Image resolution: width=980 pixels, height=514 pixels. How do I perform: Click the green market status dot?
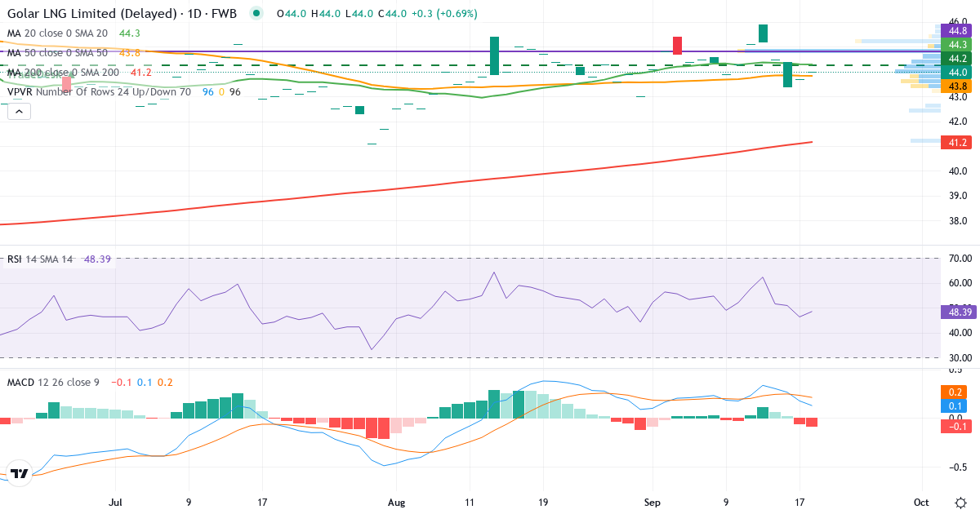point(256,13)
